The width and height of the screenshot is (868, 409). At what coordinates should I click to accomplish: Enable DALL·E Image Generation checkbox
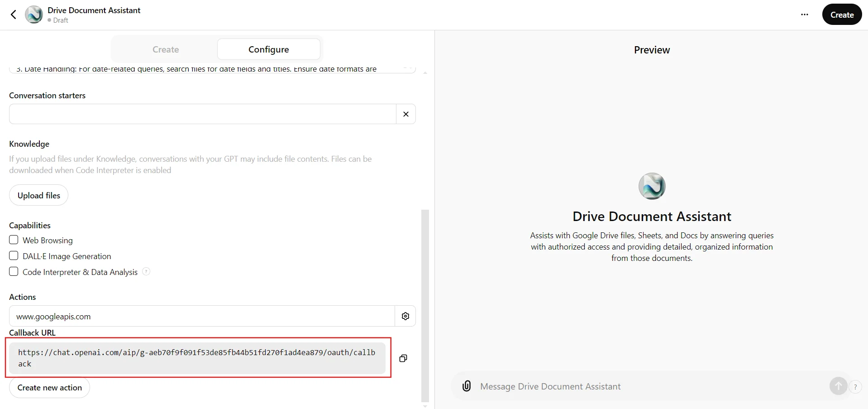coord(14,255)
